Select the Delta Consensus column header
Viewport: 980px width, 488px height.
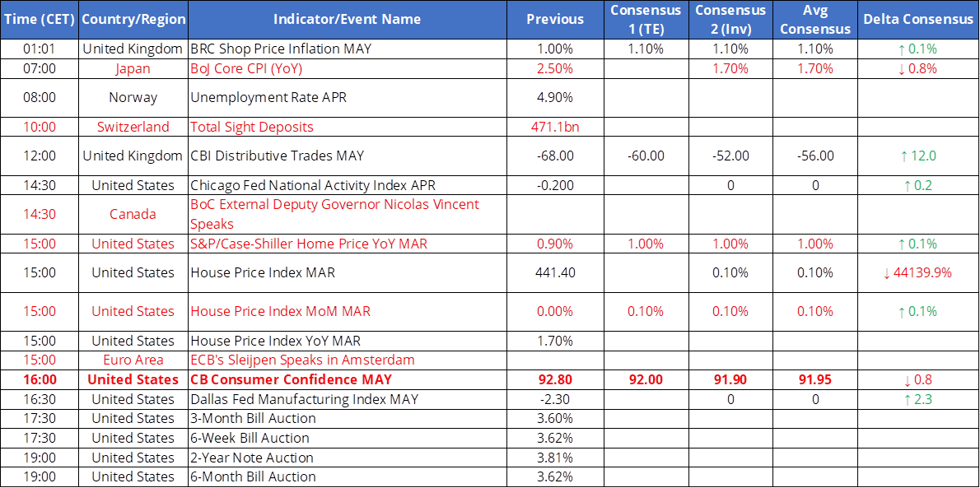point(917,20)
